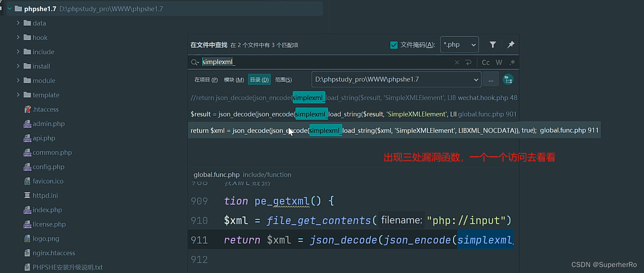Expand the template folder

(18, 95)
